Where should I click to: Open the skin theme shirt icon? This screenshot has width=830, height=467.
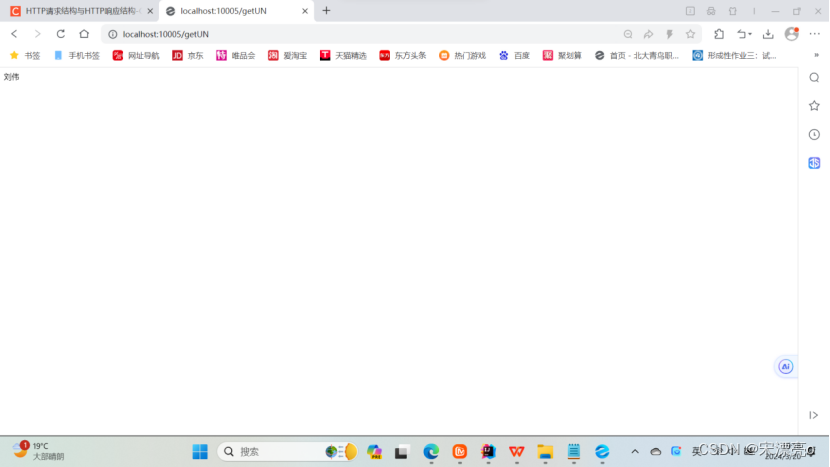tap(733, 11)
